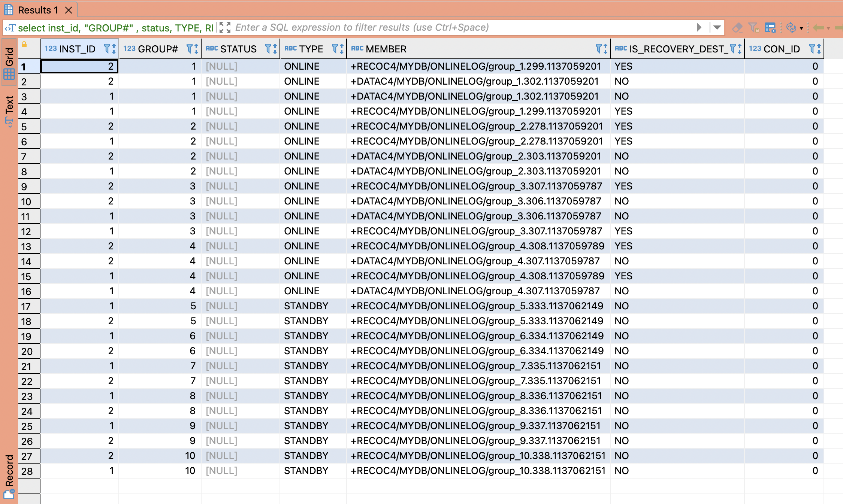Select the Results 1 tab
Screen dimensions: 843x504
pyautogui.click(x=37, y=10)
